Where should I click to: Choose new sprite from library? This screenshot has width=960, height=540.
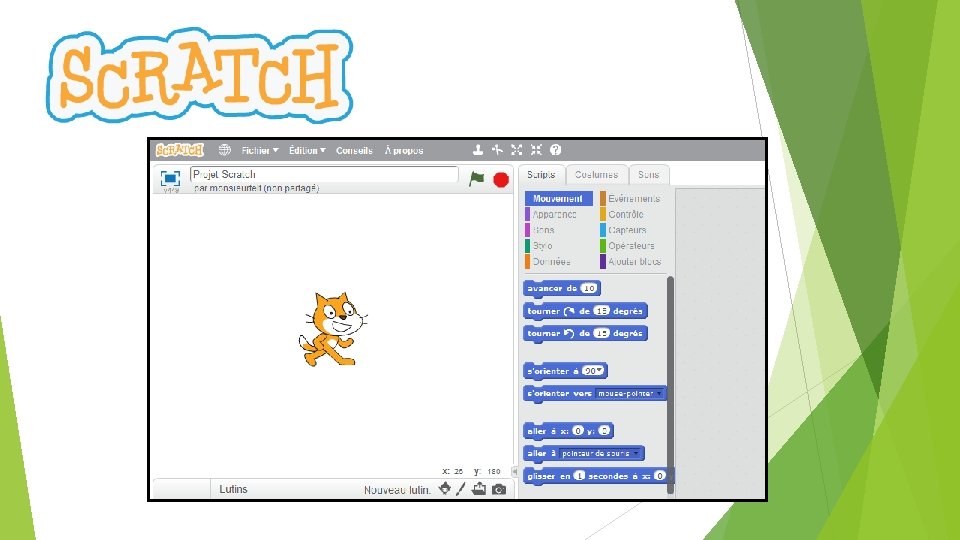tap(445, 489)
